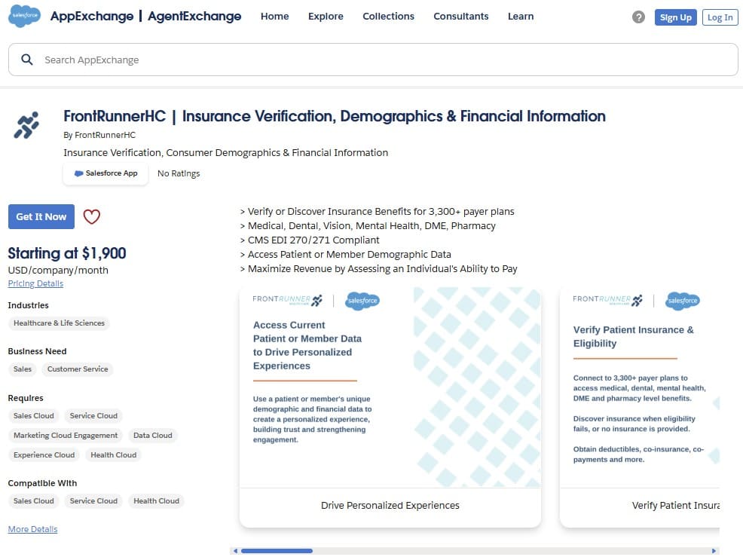The width and height of the screenshot is (743, 560).
Task: Open the Home menu item
Action: (x=275, y=16)
